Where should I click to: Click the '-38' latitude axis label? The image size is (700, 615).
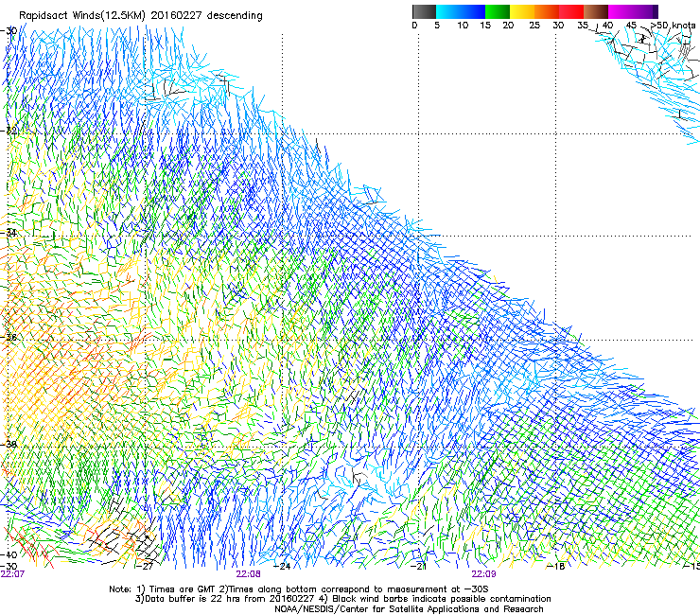pyautogui.click(x=9, y=445)
